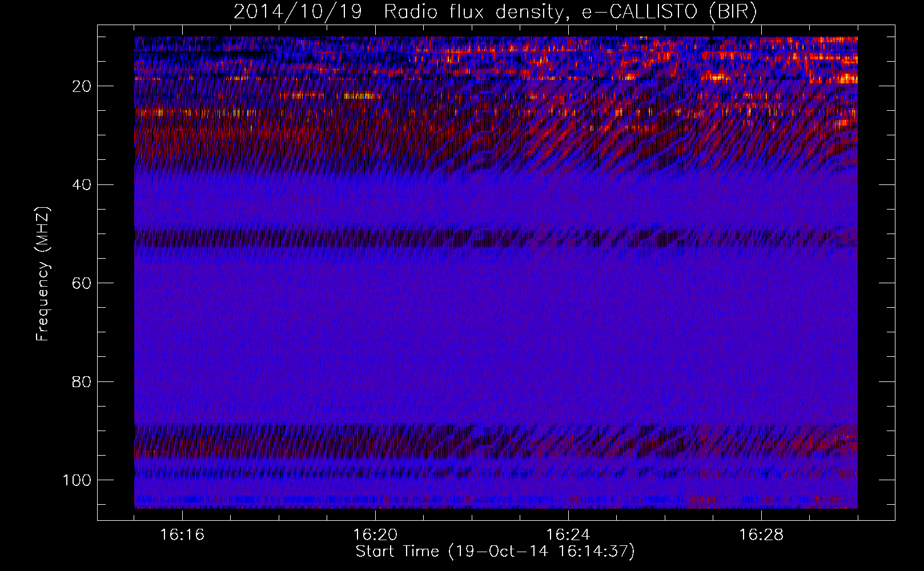Click the 40 MHz frequency tick label
The height and width of the screenshot is (571, 924).
[x=82, y=185]
